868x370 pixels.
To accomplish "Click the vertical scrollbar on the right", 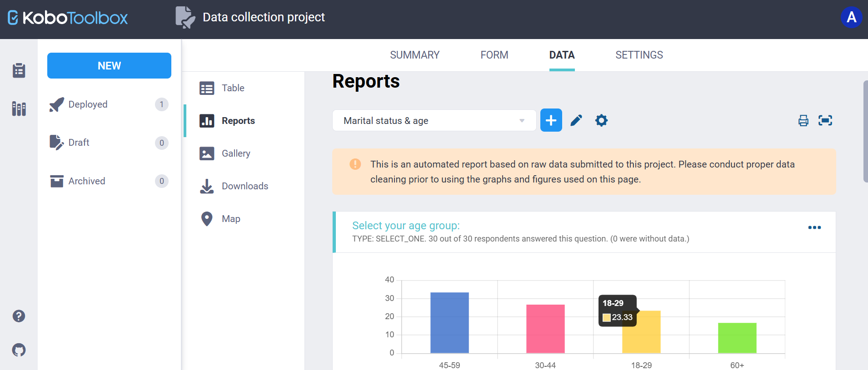I will click(x=865, y=132).
